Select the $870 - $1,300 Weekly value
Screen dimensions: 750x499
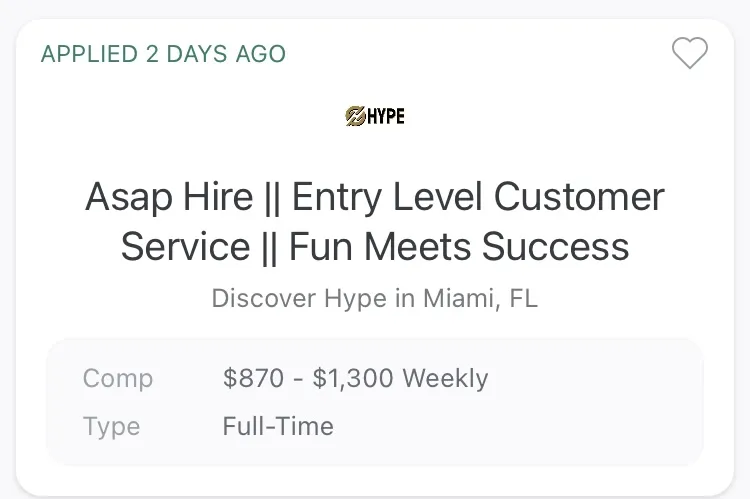(x=355, y=378)
